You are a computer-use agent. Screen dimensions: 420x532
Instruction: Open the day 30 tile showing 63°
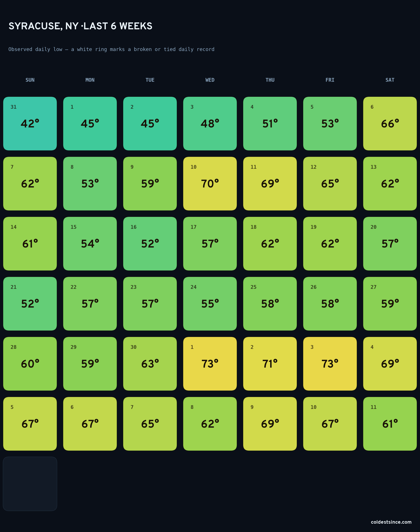click(x=150, y=364)
